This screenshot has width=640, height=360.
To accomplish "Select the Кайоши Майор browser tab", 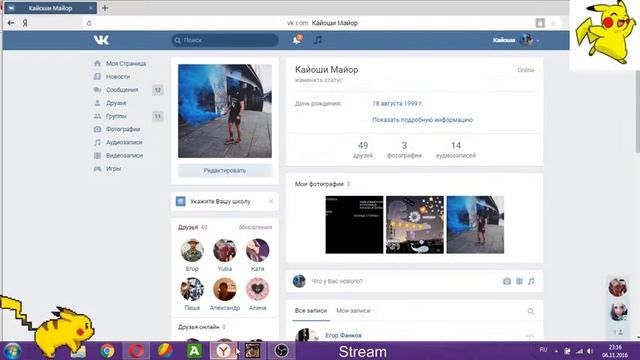I will tap(50, 8).
